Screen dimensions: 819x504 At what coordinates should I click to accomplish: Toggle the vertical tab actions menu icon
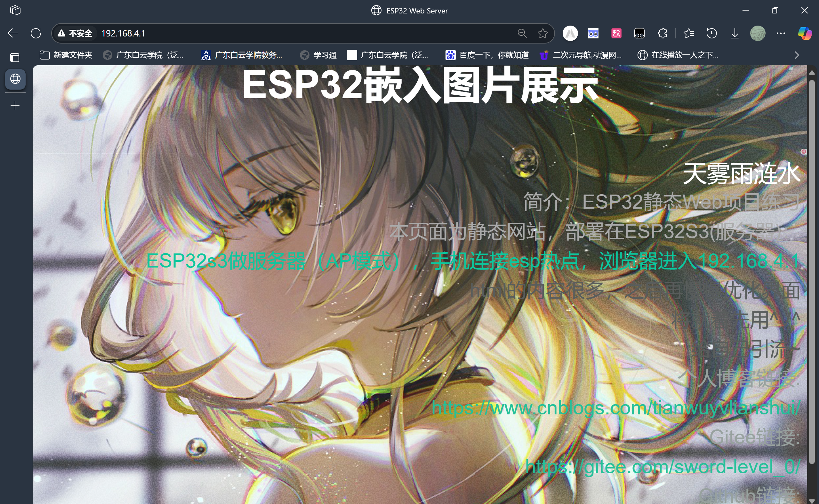15,57
